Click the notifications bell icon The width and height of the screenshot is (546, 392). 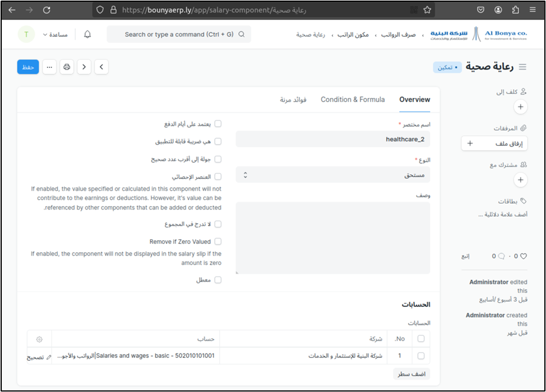pos(87,35)
